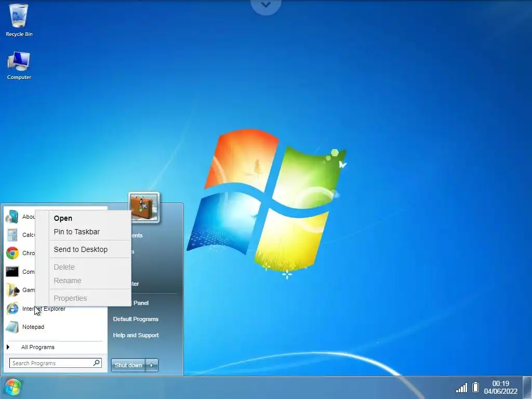Select the Computer desktop icon
Screen dimensions: 532x399
(x=19, y=65)
